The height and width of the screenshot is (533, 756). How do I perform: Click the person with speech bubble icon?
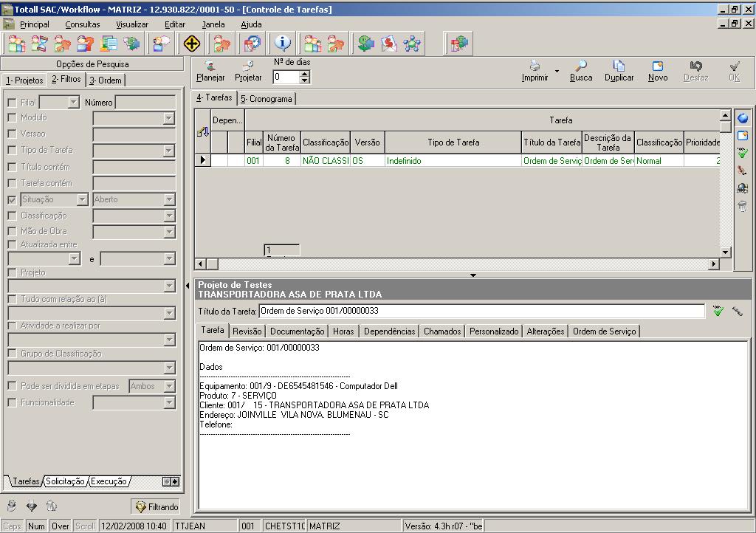161,44
